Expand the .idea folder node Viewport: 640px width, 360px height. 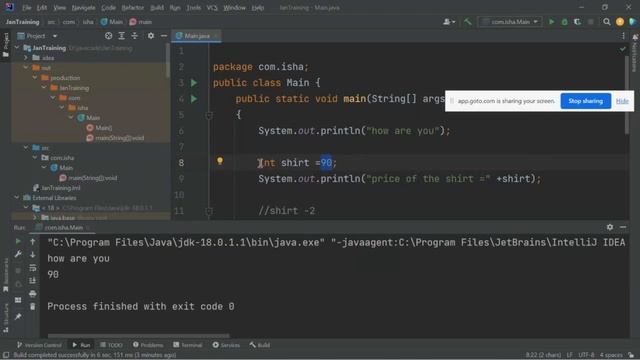click(x=26, y=58)
